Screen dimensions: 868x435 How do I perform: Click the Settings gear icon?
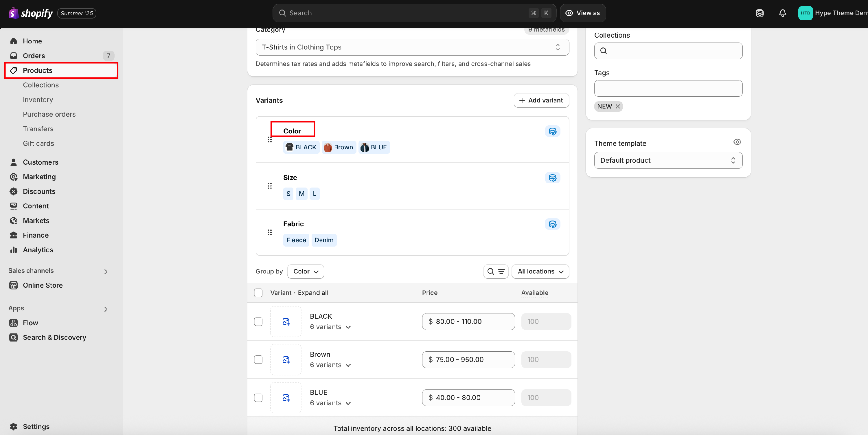[14, 427]
